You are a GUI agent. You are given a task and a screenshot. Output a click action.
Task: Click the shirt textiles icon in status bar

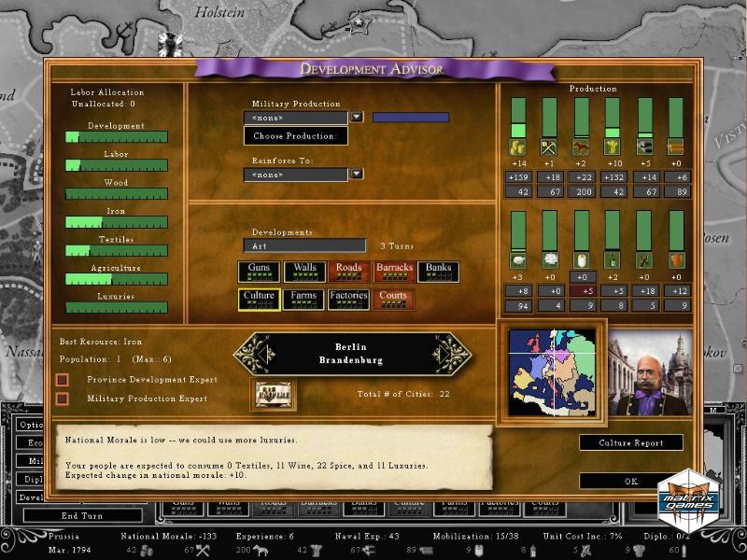(x=316, y=551)
